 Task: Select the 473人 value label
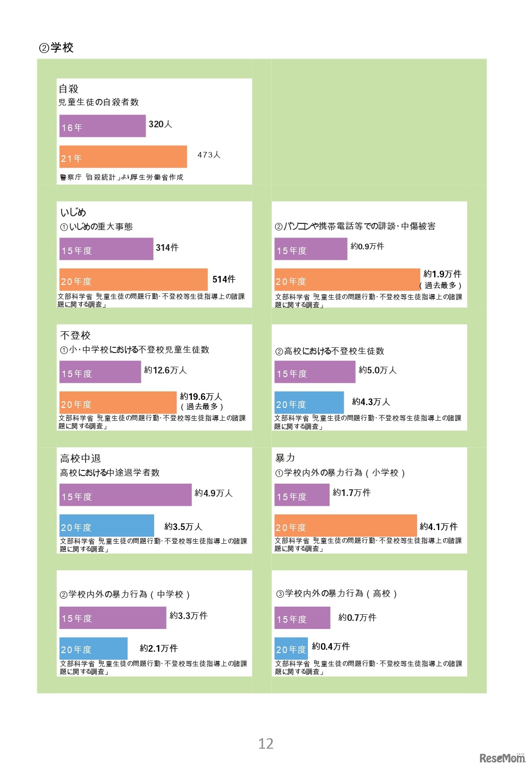click(209, 155)
